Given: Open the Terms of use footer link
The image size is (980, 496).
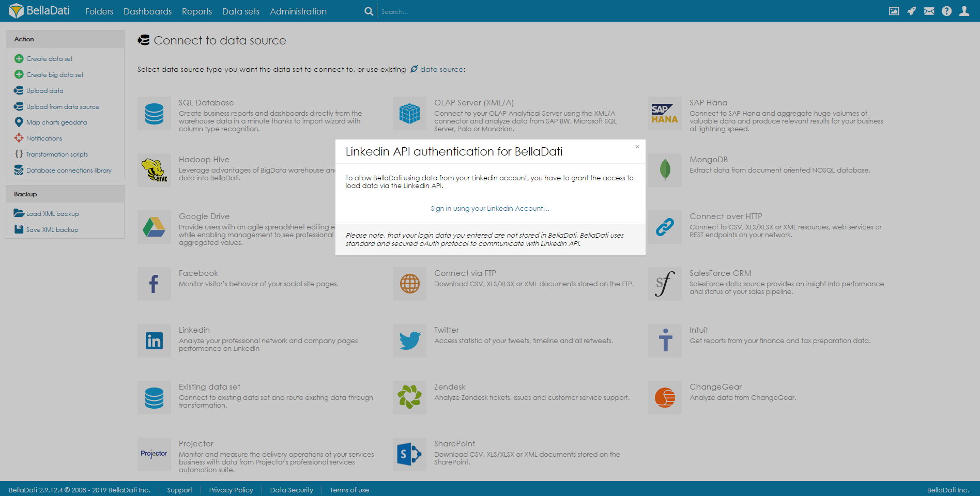Looking at the screenshot, I should coord(349,490).
